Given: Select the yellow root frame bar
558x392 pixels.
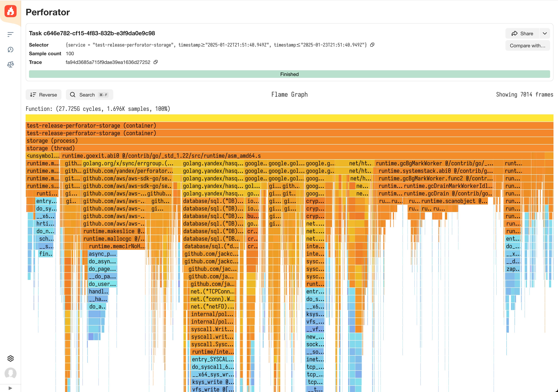Looking at the screenshot, I should (x=289, y=118).
